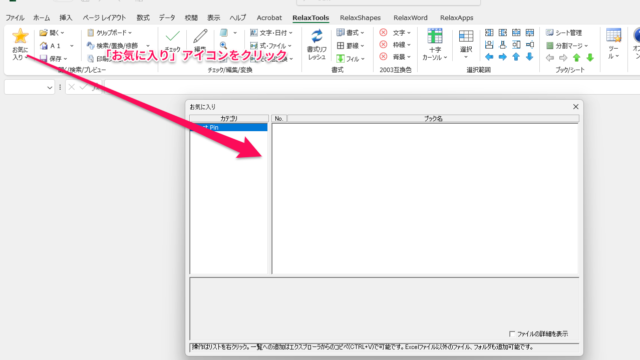The width and height of the screenshot is (640, 360).
Task: Close the お気に入り dialog
Action: click(x=576, y=107)
